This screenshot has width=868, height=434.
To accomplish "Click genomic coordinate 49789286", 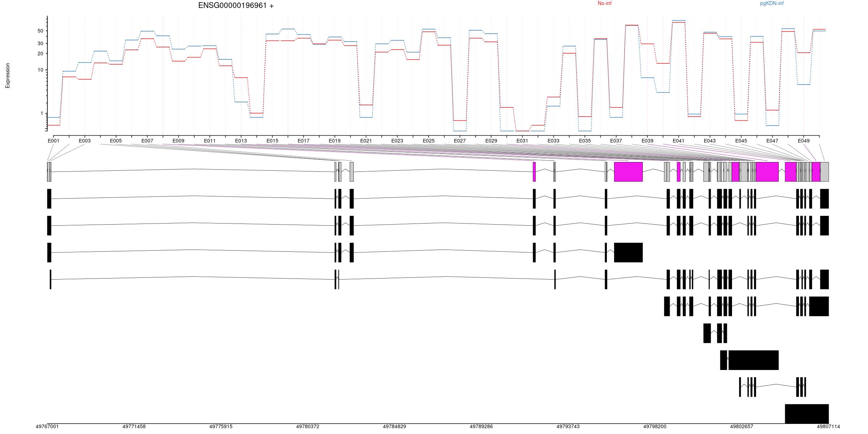I will tap(481, 426).
